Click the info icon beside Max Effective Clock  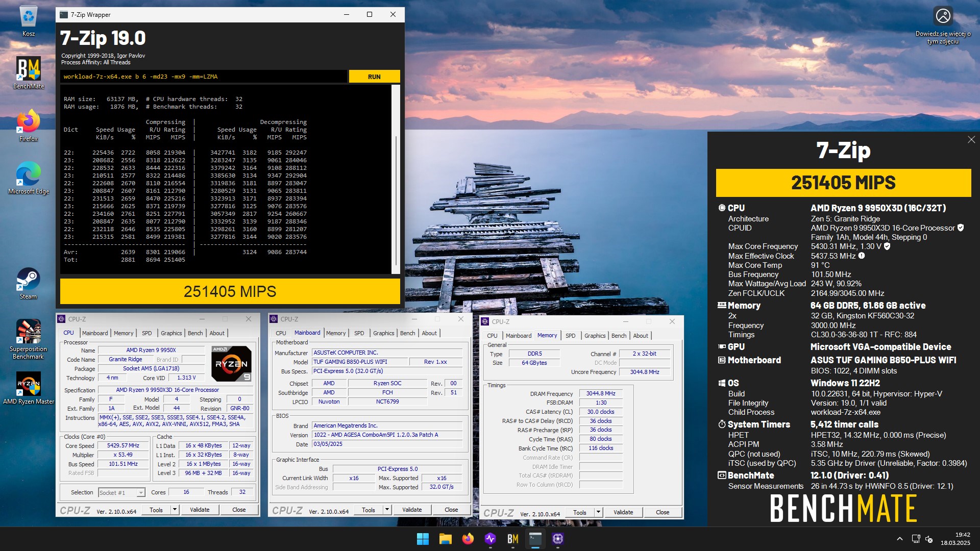[862, 256]
